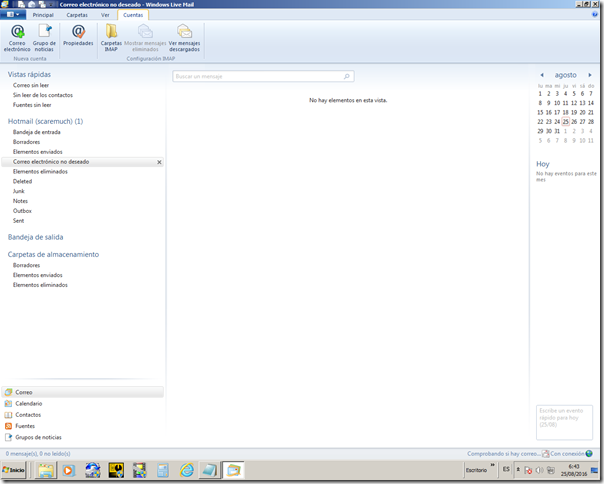Click X beside Correo electrónico no deseado

coord(159,162)
